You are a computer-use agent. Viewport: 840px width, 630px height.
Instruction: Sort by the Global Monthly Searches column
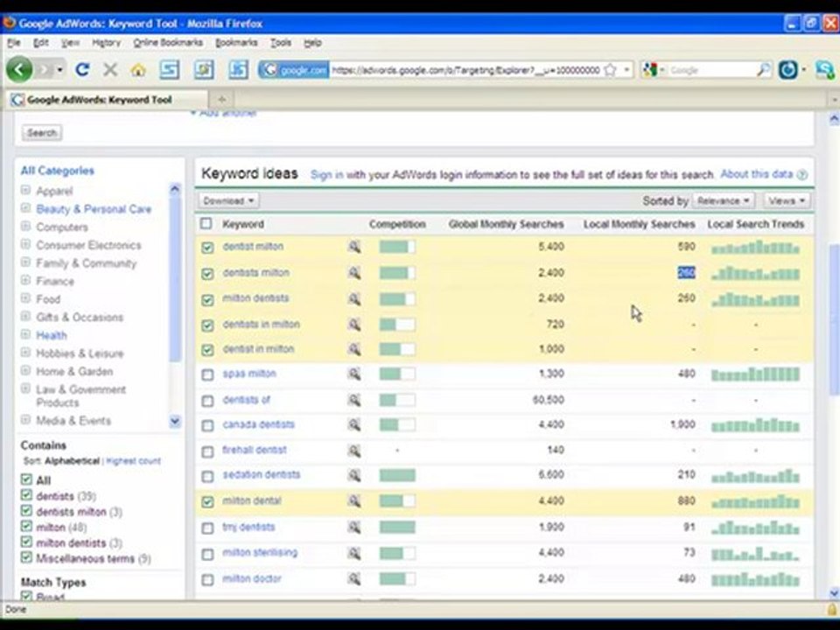click(x=506, y=225)
